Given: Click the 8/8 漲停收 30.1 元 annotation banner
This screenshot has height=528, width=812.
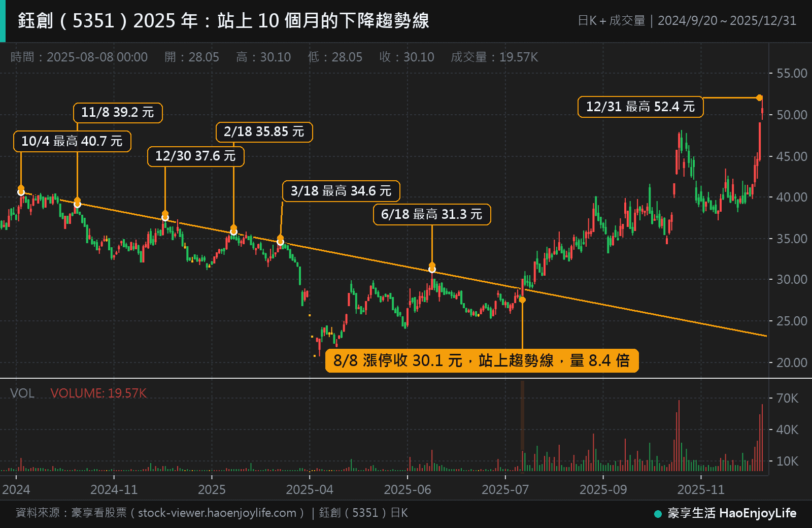Looking at the screenshot, I should (482, 360).
